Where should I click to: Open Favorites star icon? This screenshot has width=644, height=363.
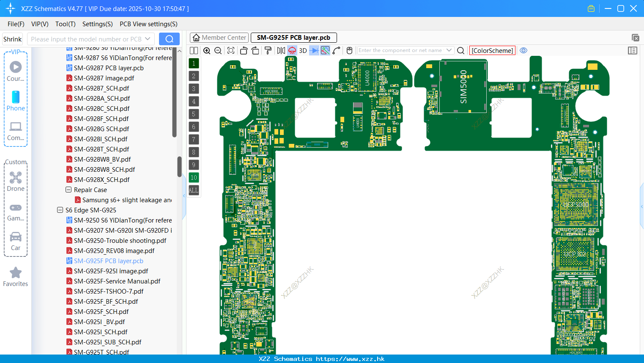[16, 277]
